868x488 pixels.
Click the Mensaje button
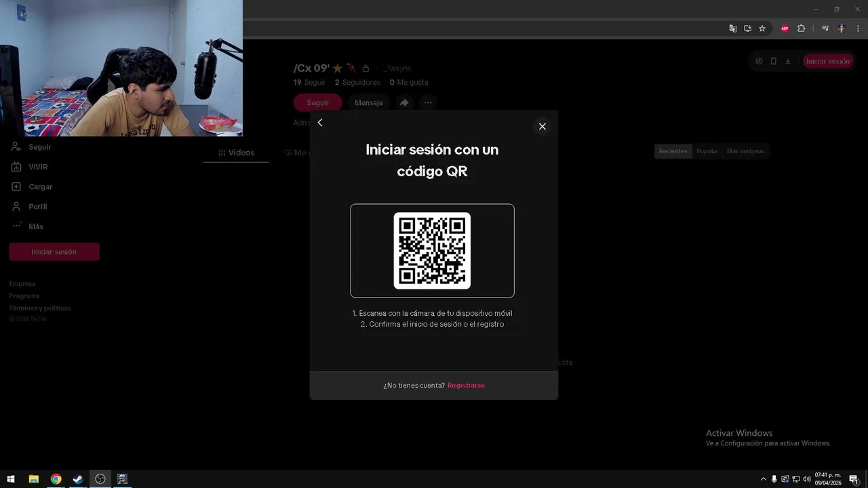point(369,102)
